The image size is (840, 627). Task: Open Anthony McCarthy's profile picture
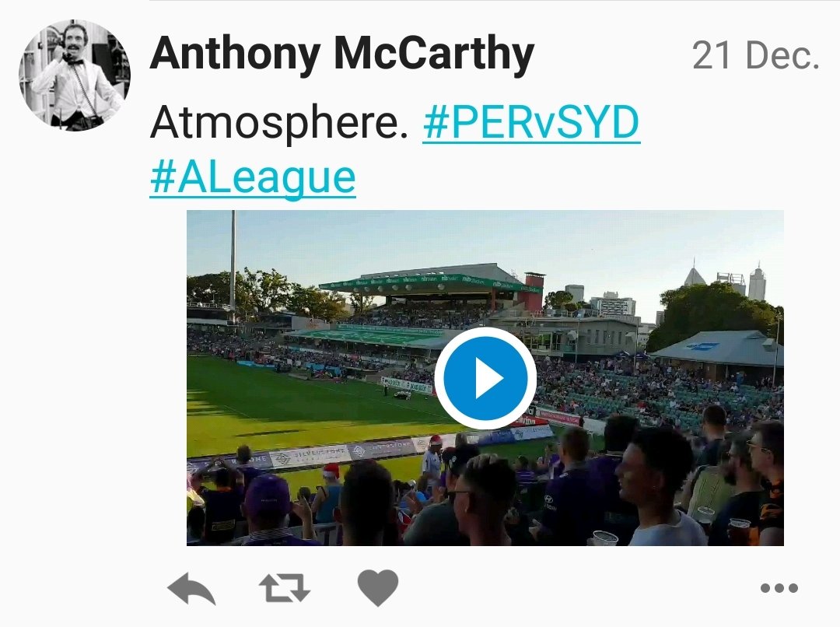(x=75, y=75)
